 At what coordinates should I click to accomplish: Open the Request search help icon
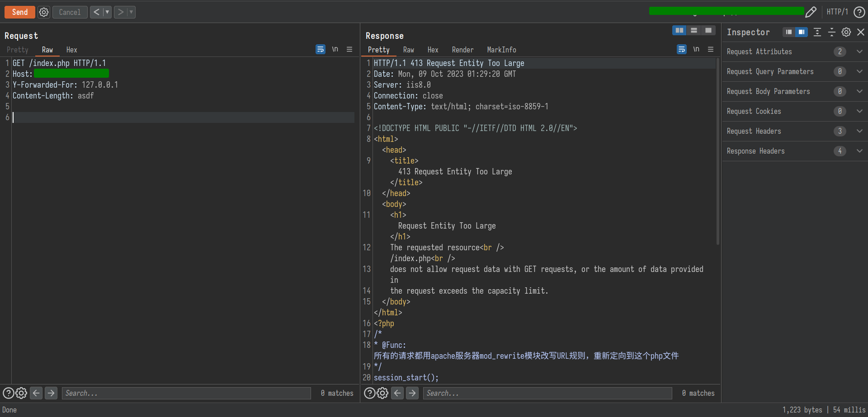(8, 393)
